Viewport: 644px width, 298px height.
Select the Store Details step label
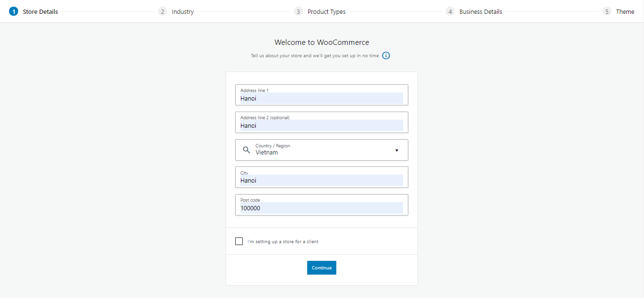41,12
